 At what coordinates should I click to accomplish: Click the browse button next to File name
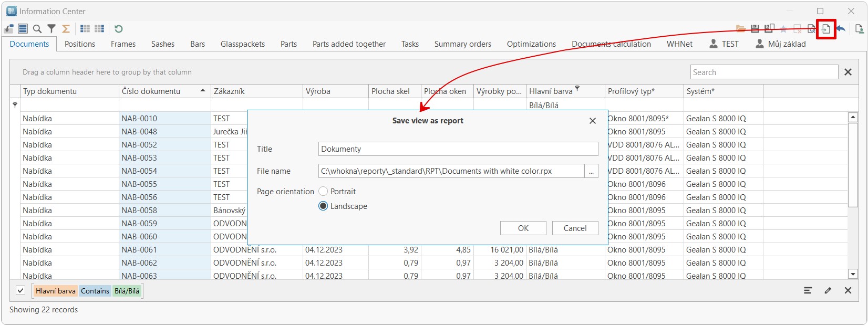coord(591,171)
